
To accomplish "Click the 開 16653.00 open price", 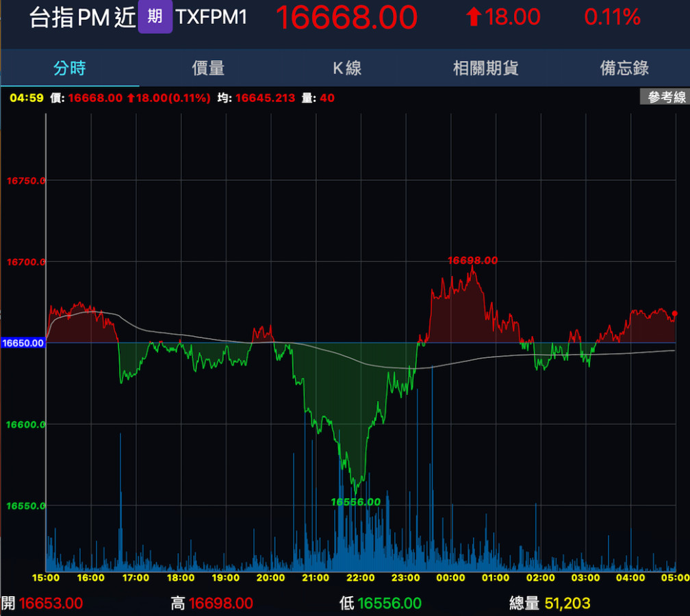I will coord(42,603).
